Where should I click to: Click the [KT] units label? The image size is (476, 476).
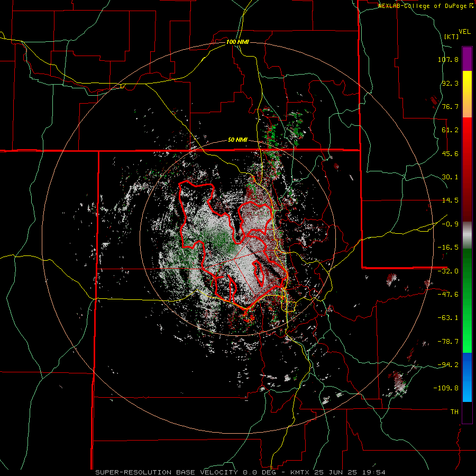click(x=451, y=36)
